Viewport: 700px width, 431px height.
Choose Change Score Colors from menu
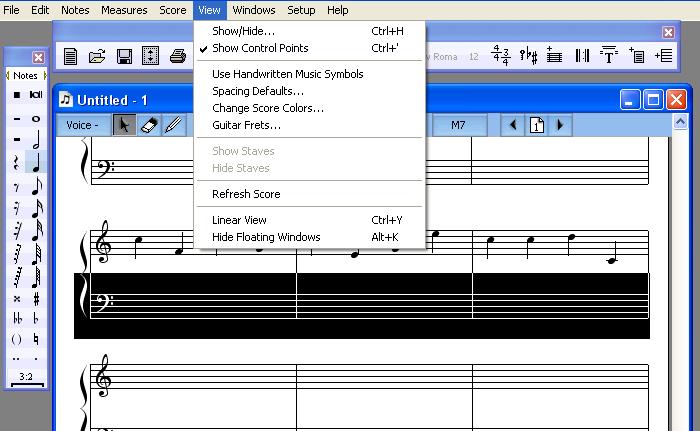tap(267, 108)
